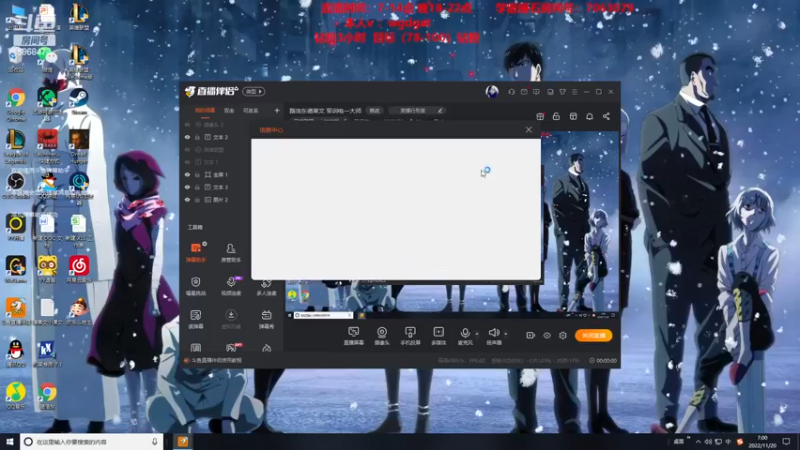This screenshot has height=450, width=800.
Task: Select the 全屏 1 source row
Action: click(x=215, y=174)
